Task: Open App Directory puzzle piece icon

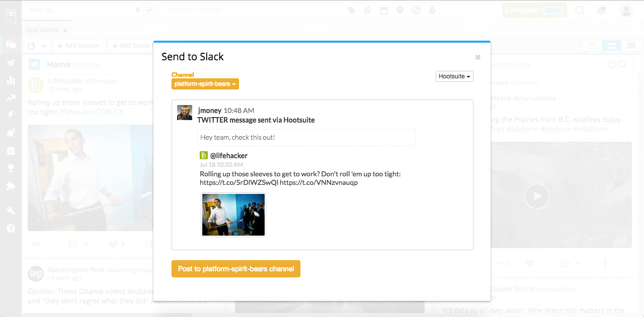Action: tap(11, 186)
